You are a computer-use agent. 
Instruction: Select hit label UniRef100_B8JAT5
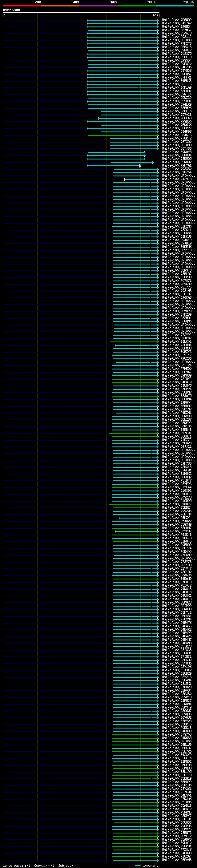click(x=177, y=396)
